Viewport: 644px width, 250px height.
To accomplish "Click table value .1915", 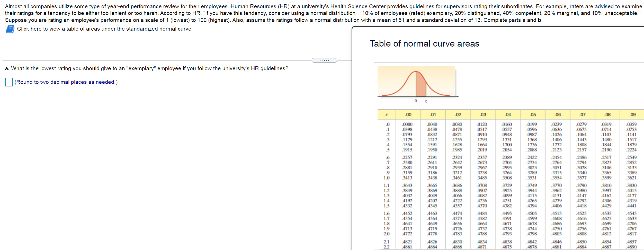I will click(407, 150).
